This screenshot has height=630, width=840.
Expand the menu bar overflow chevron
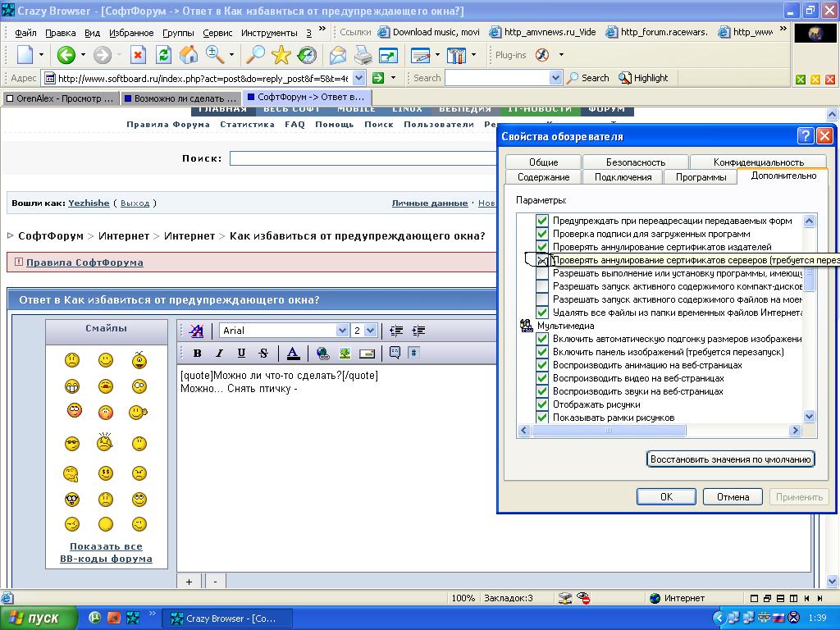(322, 29)
